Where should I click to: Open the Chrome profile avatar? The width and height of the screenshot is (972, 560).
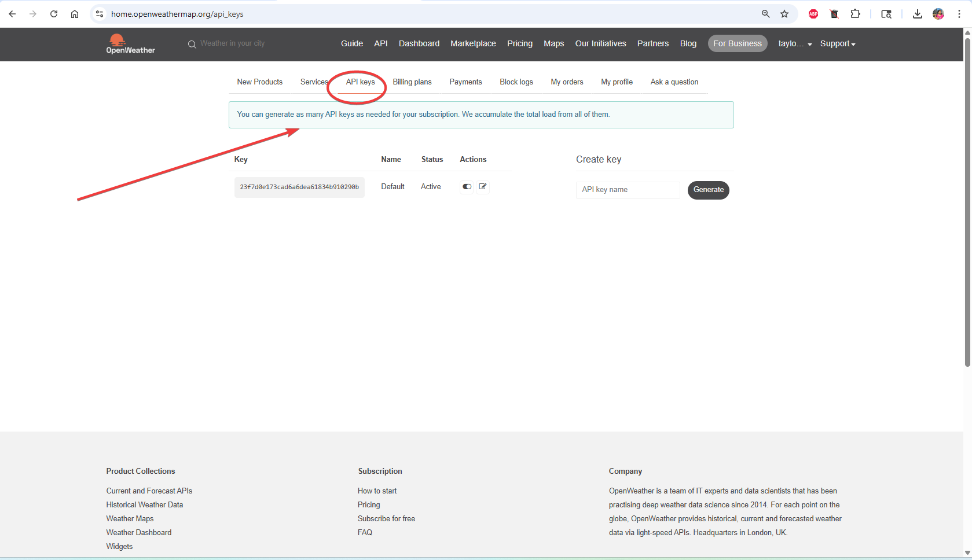click(x=938, y=14)
